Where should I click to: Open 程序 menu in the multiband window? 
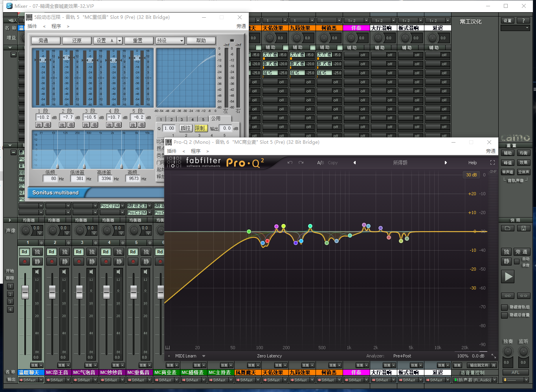[56, 26]
